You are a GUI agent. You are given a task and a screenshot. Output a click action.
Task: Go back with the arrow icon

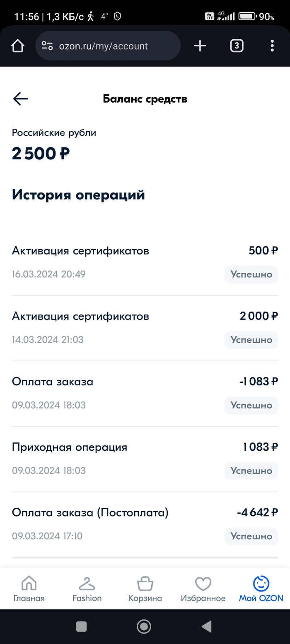(x=20, y=99)
